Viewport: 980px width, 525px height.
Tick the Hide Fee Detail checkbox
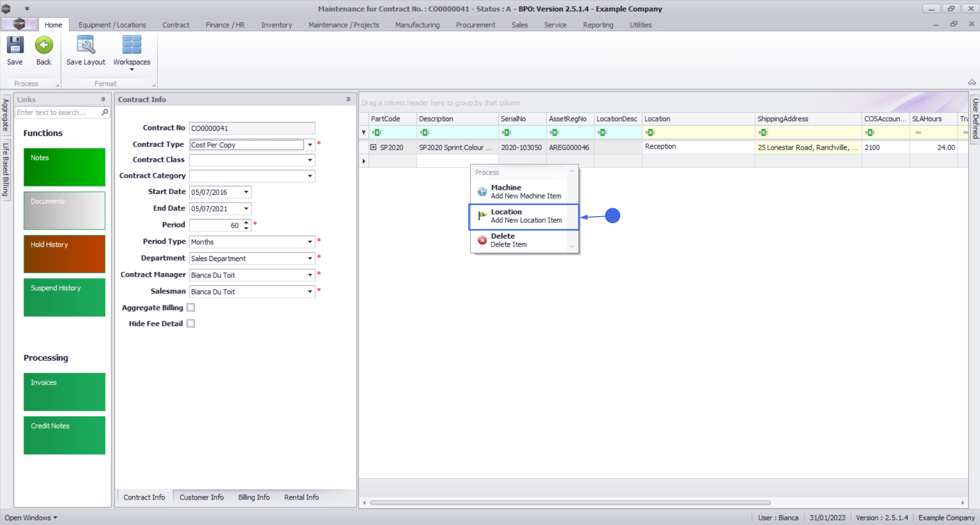[x=191, y=323]
